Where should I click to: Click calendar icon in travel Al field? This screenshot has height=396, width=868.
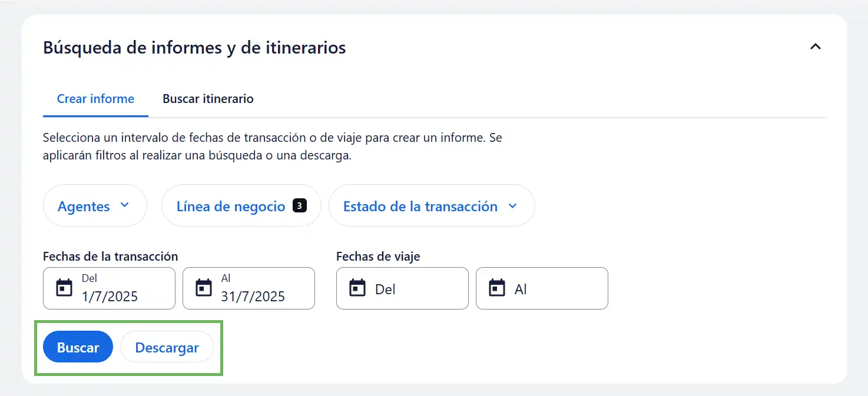(496, 288)
